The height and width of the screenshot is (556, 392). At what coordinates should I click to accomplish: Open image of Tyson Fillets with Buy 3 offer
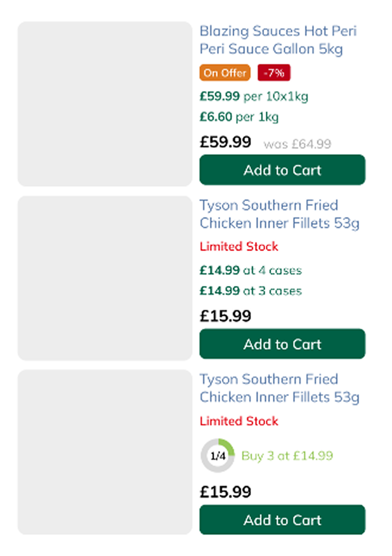pyautogui.click(x=105, y=452)
